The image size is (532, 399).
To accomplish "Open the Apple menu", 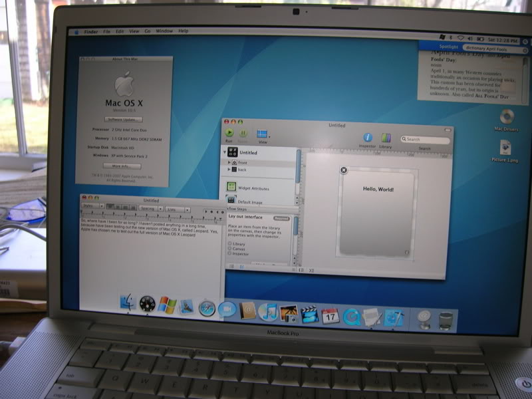I will (x=76, y=31).
